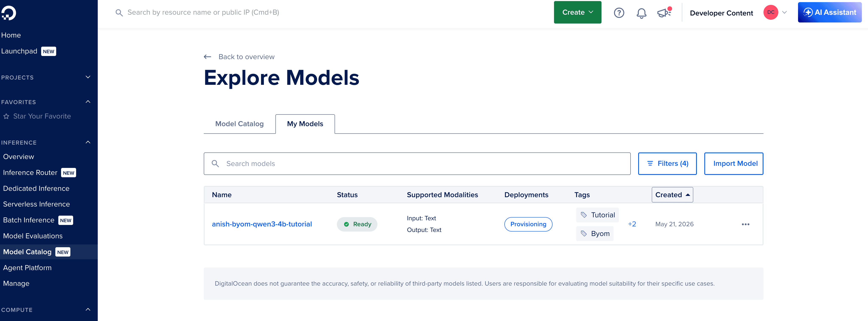Click the Status column header
This screenshot has height=321, width=868.
(347, 195)
